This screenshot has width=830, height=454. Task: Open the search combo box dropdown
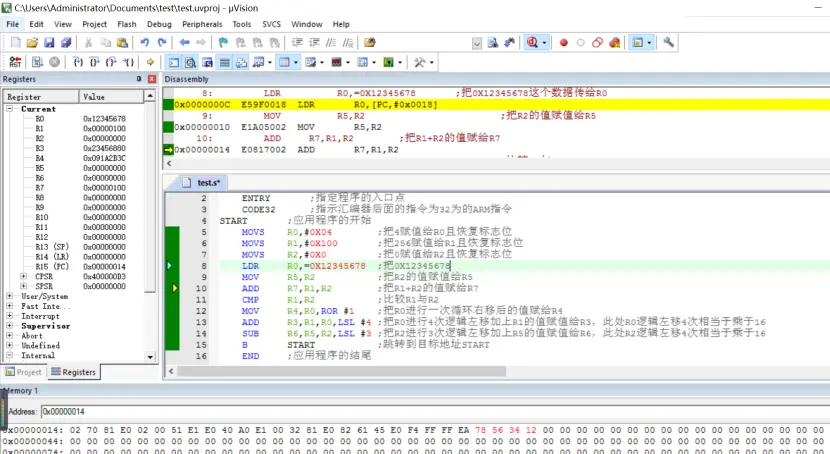tap(477, 43)
